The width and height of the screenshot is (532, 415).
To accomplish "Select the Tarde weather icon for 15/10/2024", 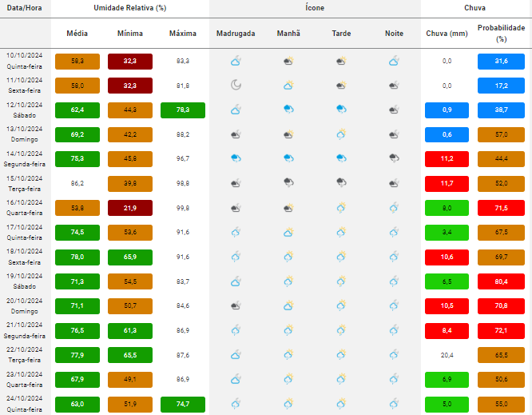I will [341, 183].
